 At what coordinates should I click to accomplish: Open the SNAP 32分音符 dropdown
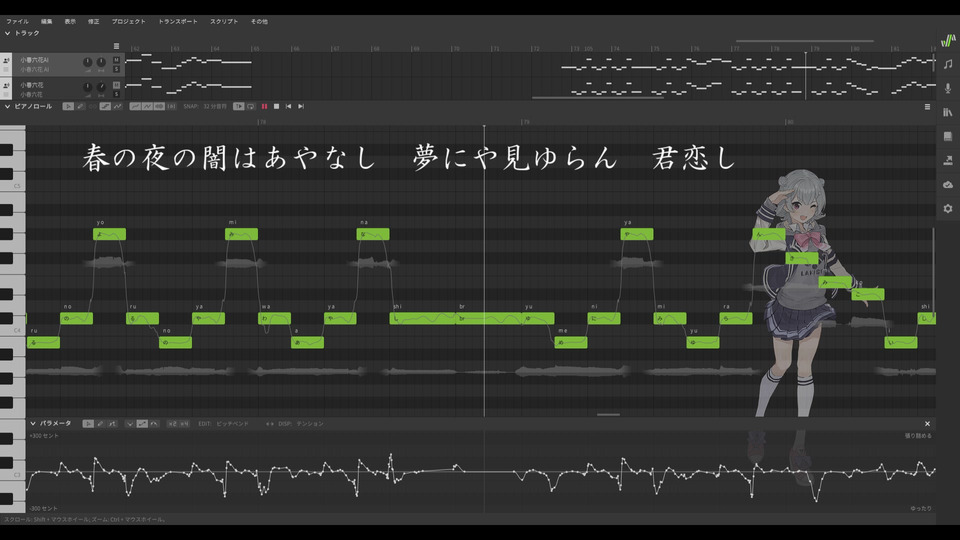(209, 107)
